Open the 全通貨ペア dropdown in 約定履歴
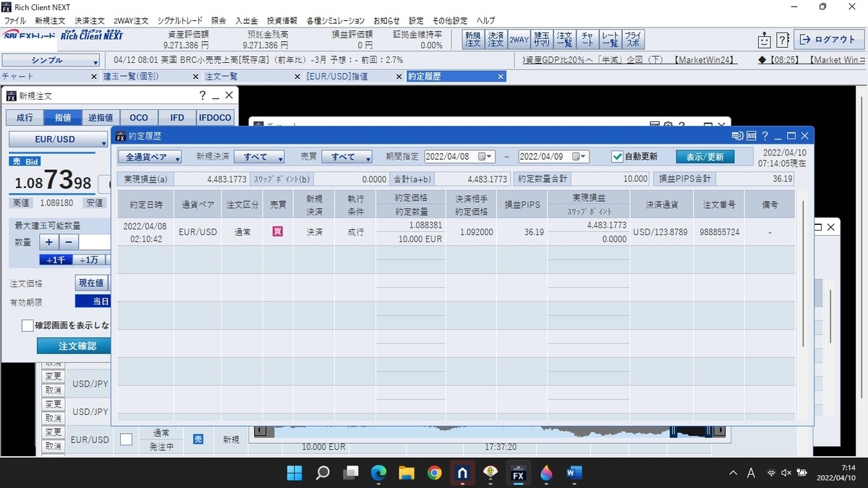This screenshot has height=488, width=868. (x=150, y=157)
